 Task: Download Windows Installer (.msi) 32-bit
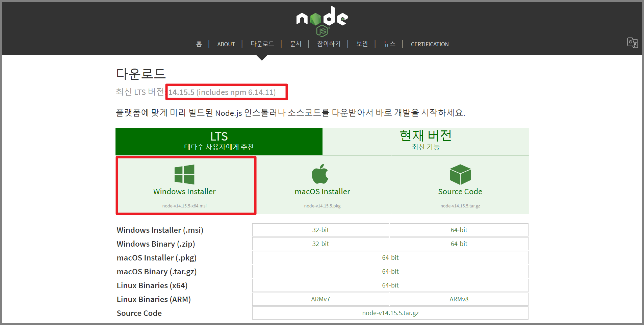(320, 230)
